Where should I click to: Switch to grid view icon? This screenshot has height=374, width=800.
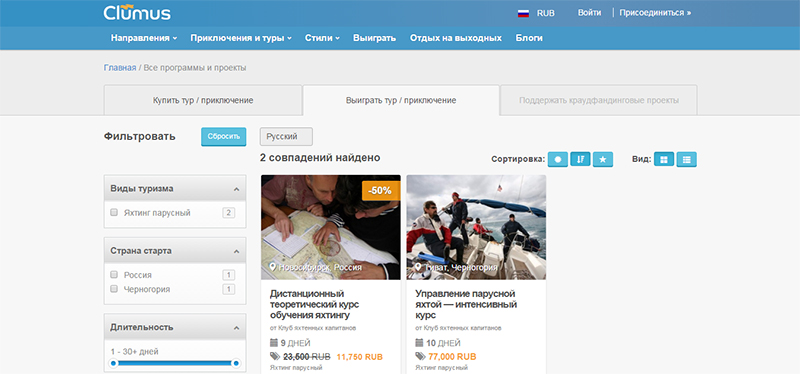[x=664, y=160]
